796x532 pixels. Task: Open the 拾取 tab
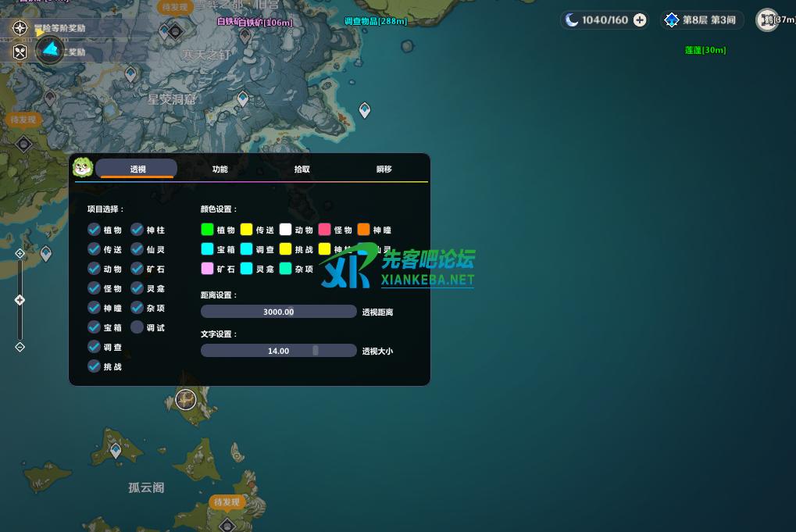click(302, 169)
